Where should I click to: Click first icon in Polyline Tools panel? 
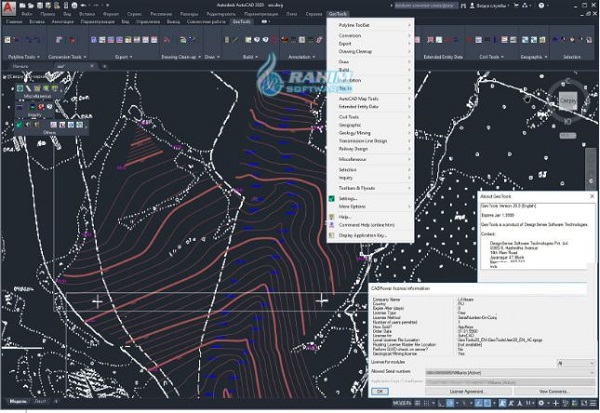[x=8, y=40]
